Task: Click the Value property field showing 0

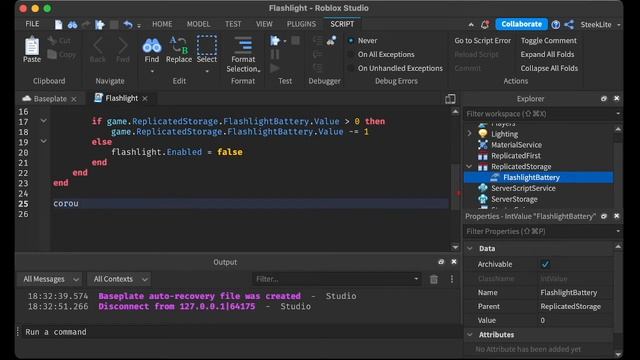Action: click(576, 320)
